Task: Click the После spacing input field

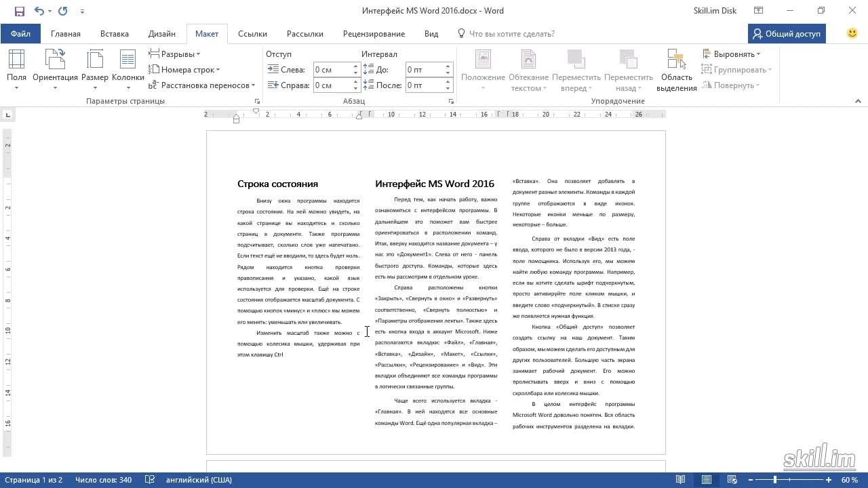Action: point(425,85)
